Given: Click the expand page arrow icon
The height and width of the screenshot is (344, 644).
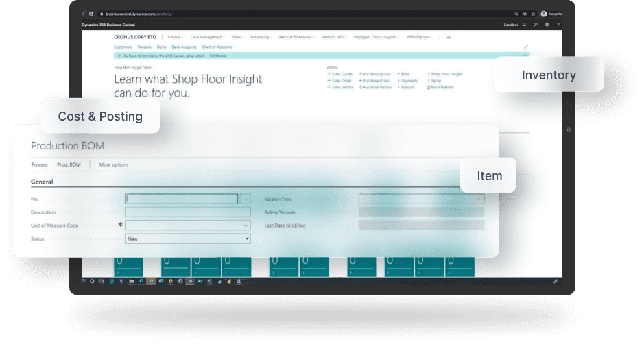Looking at the screenshot, I should [526, 47].
